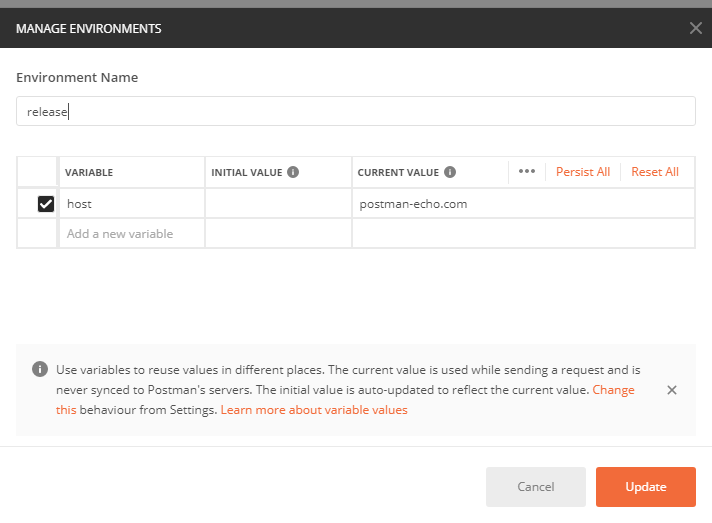
Task: Click the new row's current value cell
Action: 523,233
